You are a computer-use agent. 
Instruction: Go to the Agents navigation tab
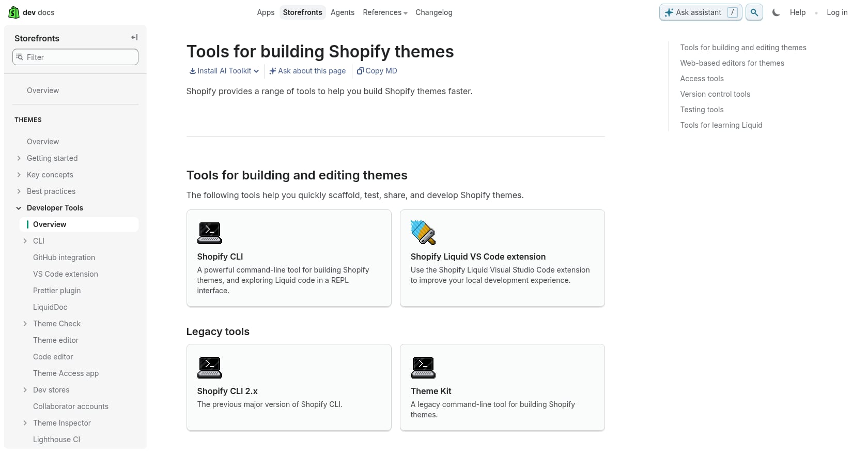343,12
